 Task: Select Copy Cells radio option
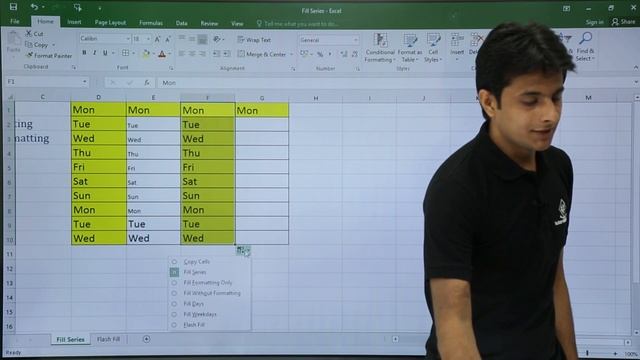(x=174, y=262)
